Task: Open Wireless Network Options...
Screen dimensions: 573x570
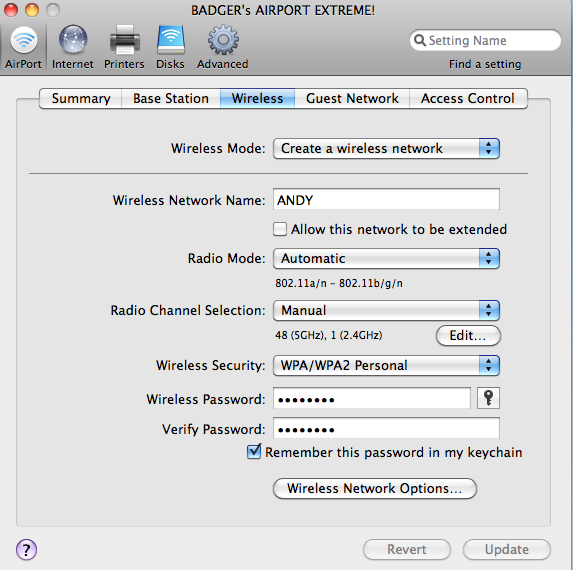Action: point(375,489)
